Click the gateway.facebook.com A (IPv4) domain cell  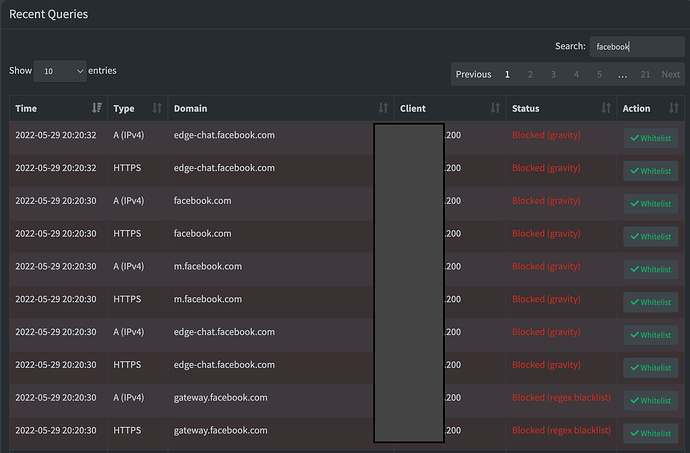coord(220,397)
